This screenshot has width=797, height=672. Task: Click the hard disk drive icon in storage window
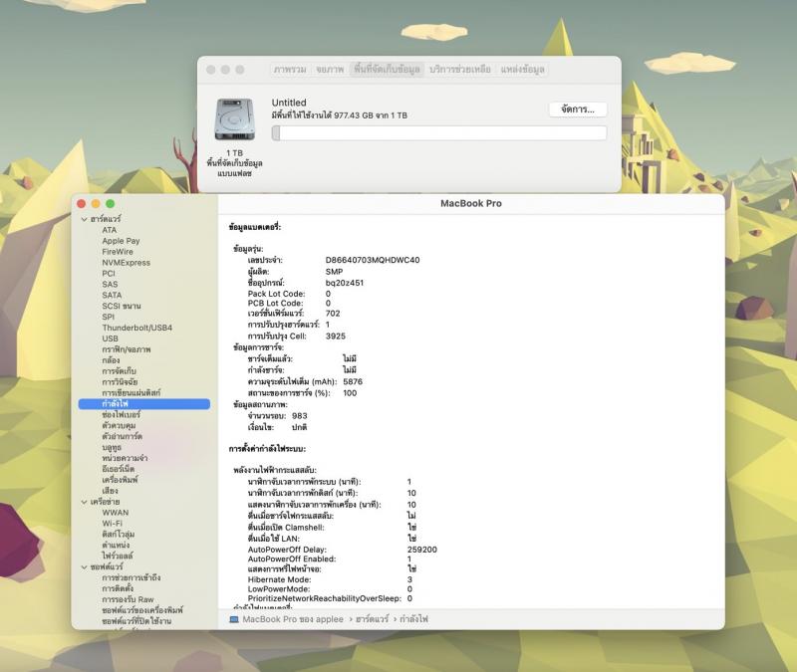click(234, 119)
